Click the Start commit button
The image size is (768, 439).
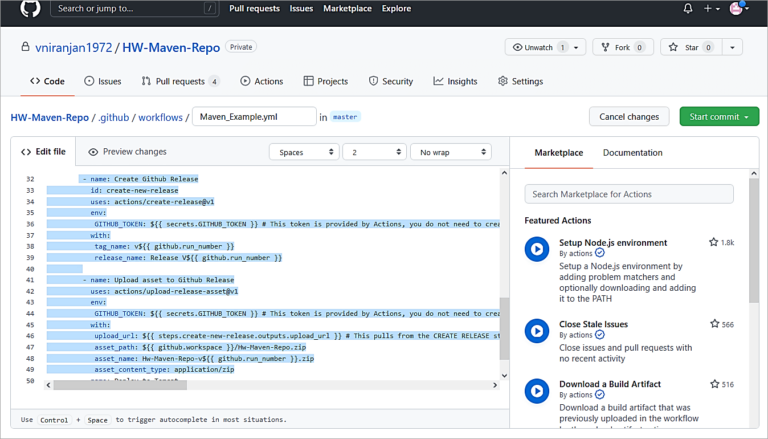[x=718, y=117]
